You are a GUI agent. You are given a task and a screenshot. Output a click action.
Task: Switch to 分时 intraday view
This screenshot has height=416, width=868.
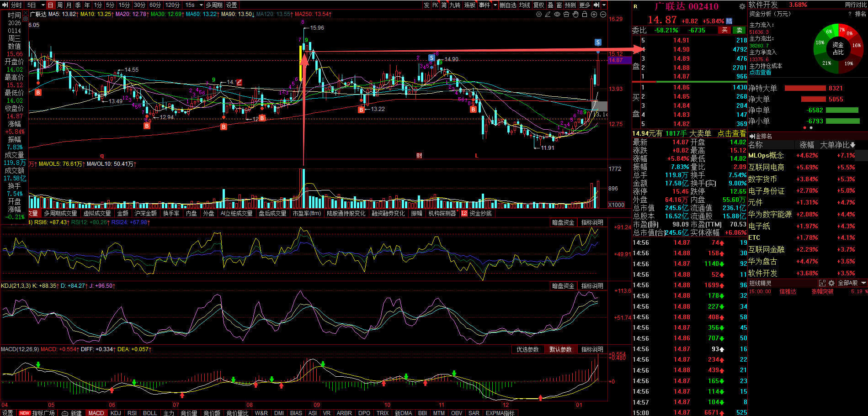click(16, 5)
